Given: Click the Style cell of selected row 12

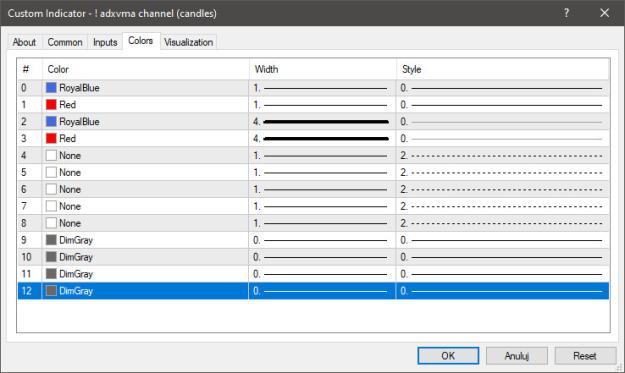Looking at the screenshot, I should coord(503,291).
